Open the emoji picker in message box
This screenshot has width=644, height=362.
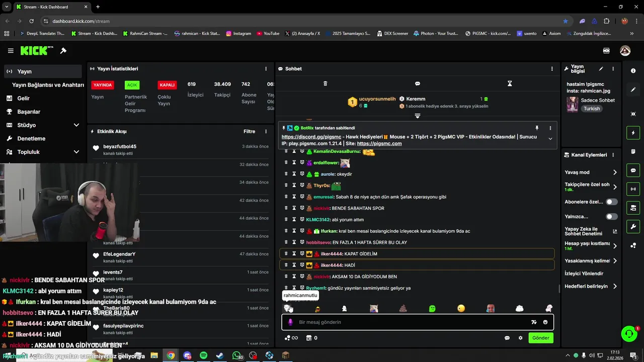545,322
